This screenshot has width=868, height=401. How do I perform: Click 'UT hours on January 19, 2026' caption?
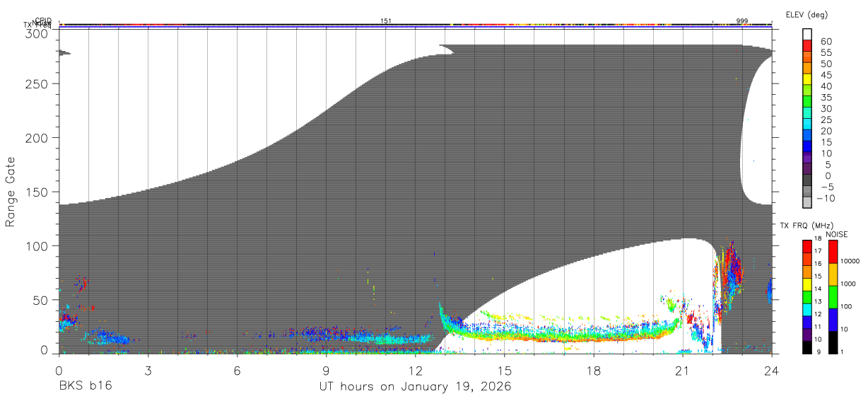(415, 386)
